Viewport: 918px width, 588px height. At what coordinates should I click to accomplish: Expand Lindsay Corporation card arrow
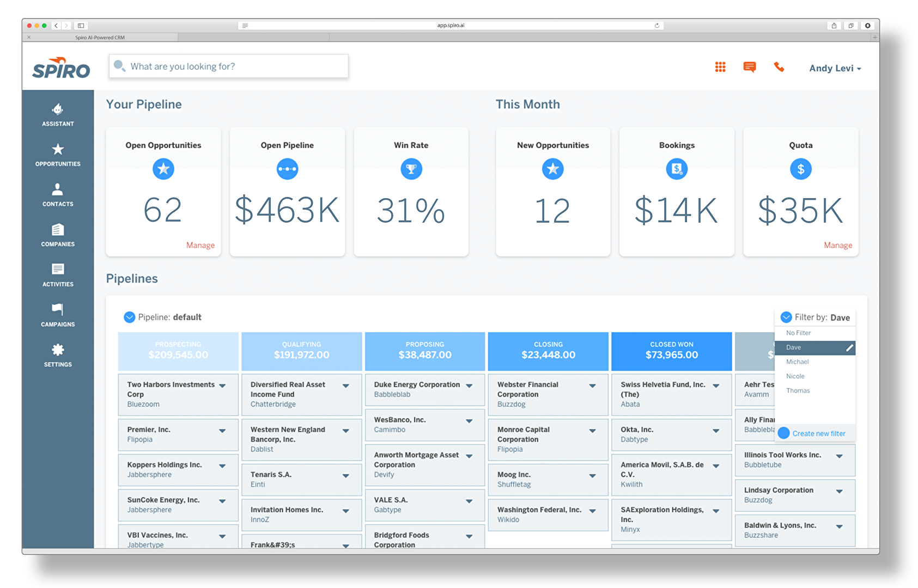pos(839,491)
